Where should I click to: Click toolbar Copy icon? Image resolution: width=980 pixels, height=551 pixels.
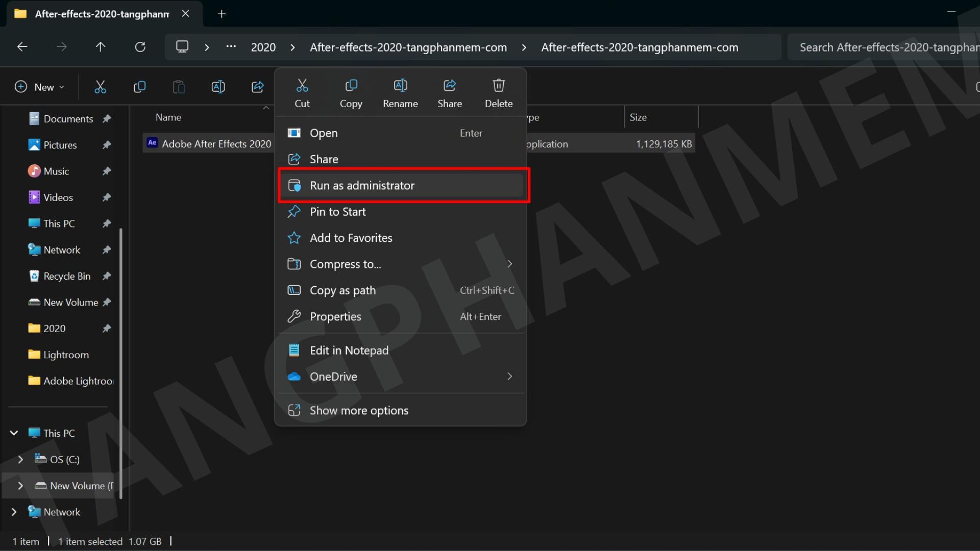pyautogui.click(x=139, y=87)
